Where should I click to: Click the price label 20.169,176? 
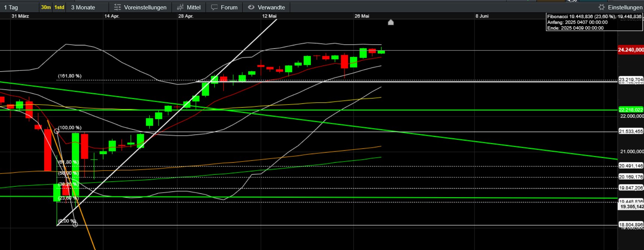(631, 177)
